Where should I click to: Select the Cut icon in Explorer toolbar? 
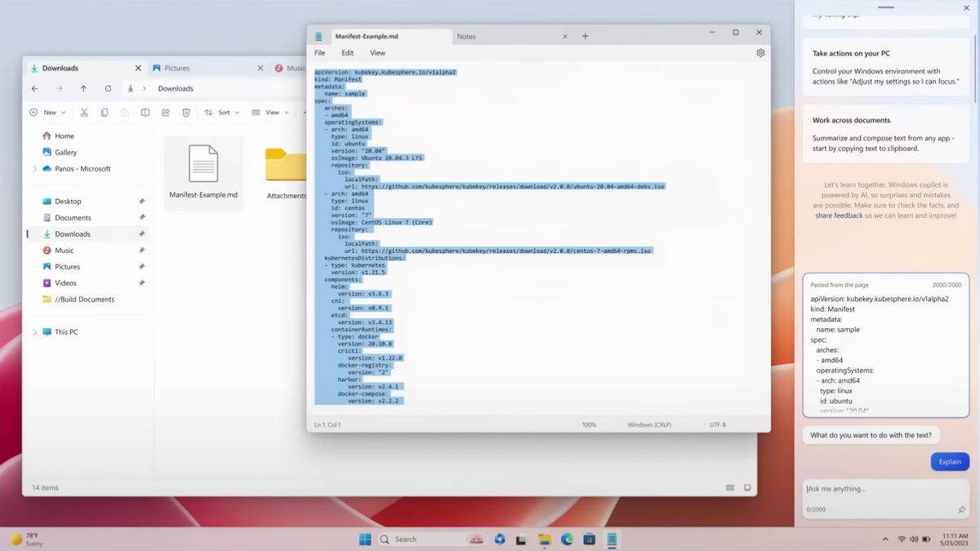pyautogui.click(x=82, y=112)
